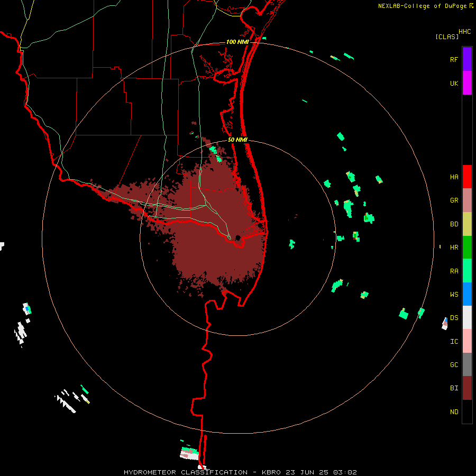The height and width of the screenshot is (476, 476).
Task: Click the 'BI' legend label
Action: click(454, 388)
